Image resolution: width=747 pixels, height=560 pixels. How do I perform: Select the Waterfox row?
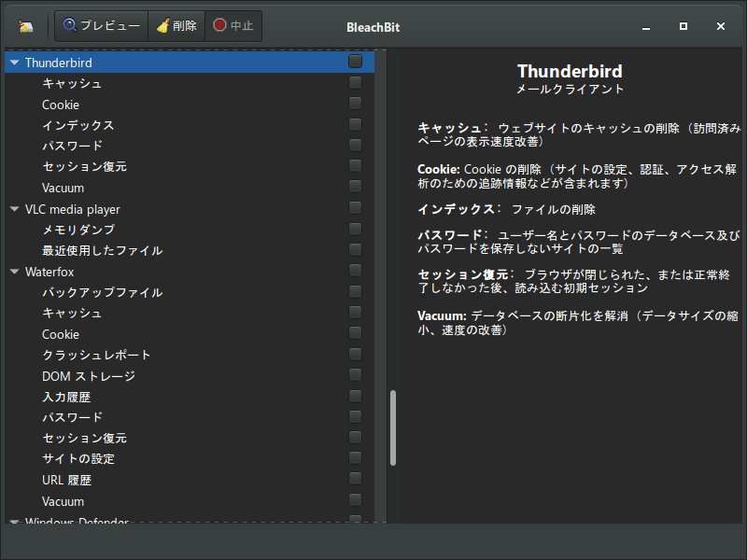pos(190,272)
